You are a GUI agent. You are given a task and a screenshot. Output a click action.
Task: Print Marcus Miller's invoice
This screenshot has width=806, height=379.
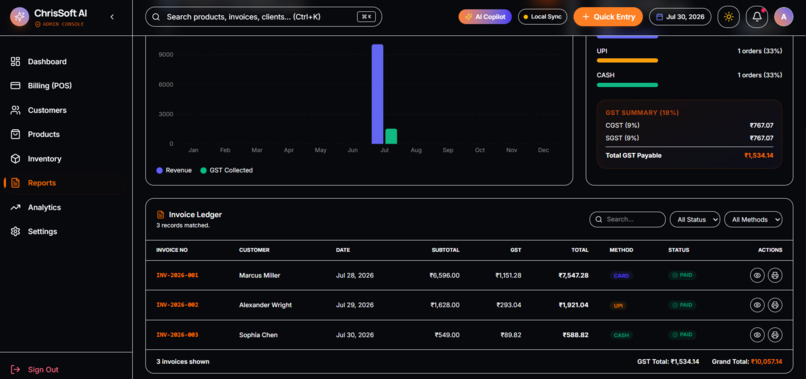click(x=775, y=276)
